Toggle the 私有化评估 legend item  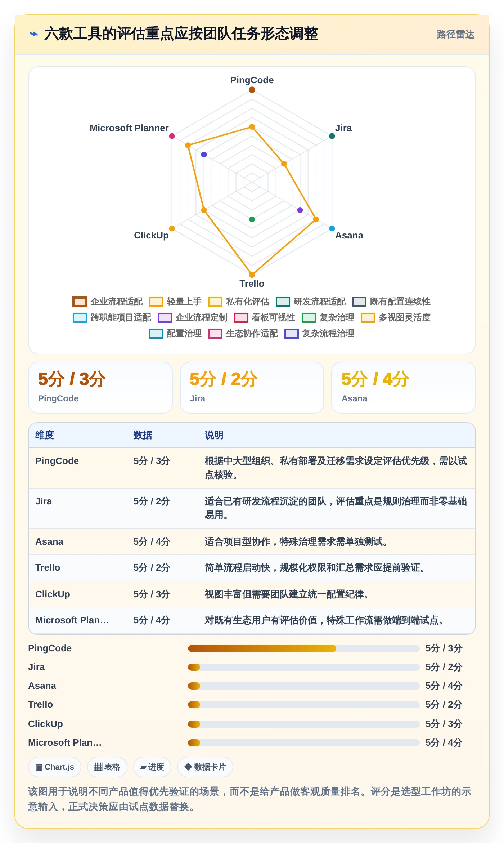pos(239,302)
